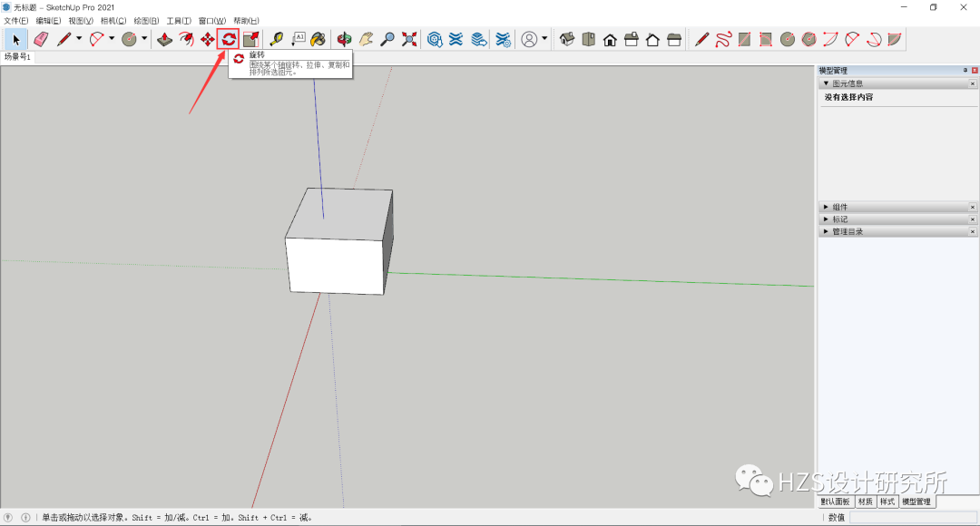Close the 管理目录 panel section
The height and width of the screenshot is (526, 980).
973,231
